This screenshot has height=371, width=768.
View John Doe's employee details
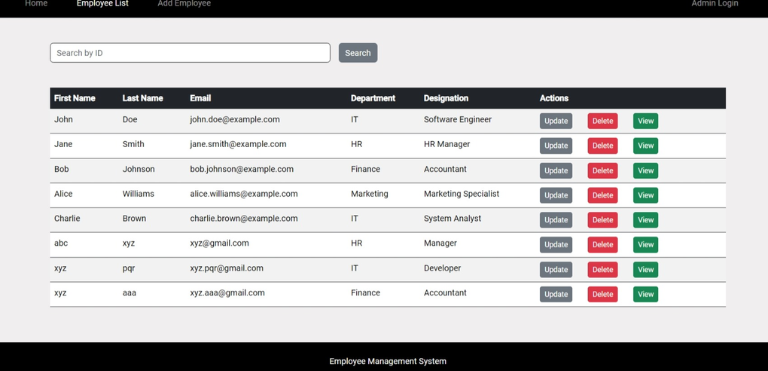click(x=646, y=121)
